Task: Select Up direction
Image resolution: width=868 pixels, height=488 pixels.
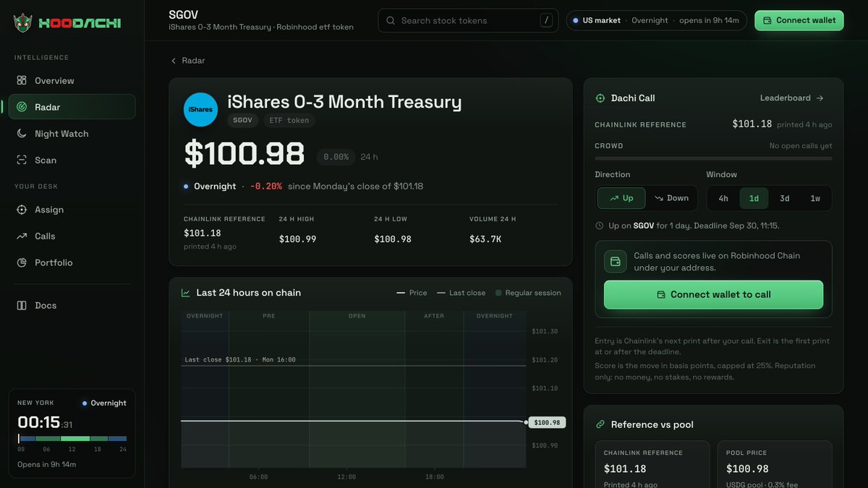Action: pos(621,198)
